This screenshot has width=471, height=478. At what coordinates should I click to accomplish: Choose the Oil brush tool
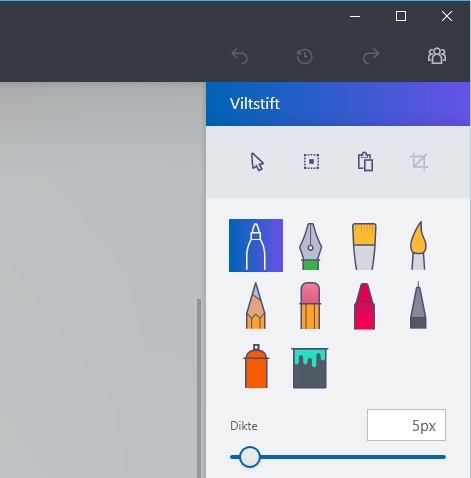click(364, 246)
